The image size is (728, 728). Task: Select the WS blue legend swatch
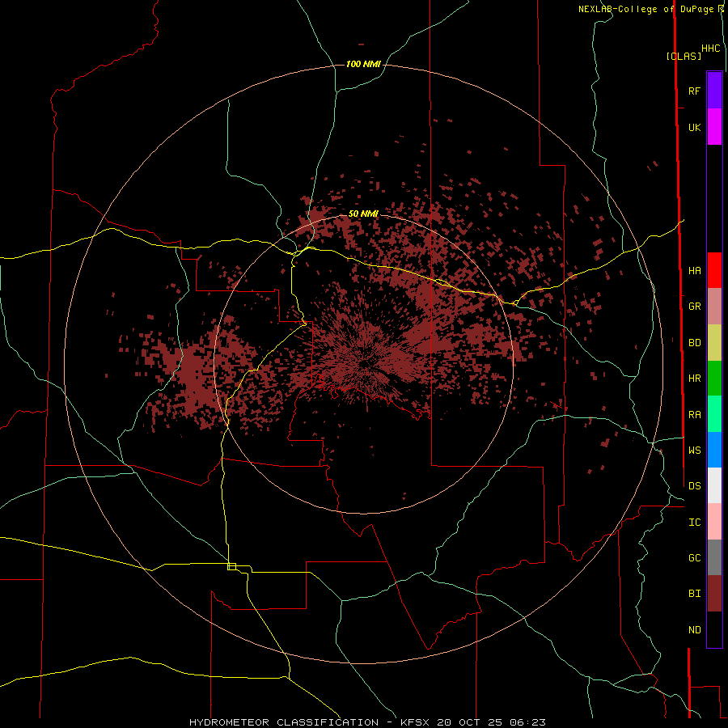pyautogui.click(x=714, y=450)
